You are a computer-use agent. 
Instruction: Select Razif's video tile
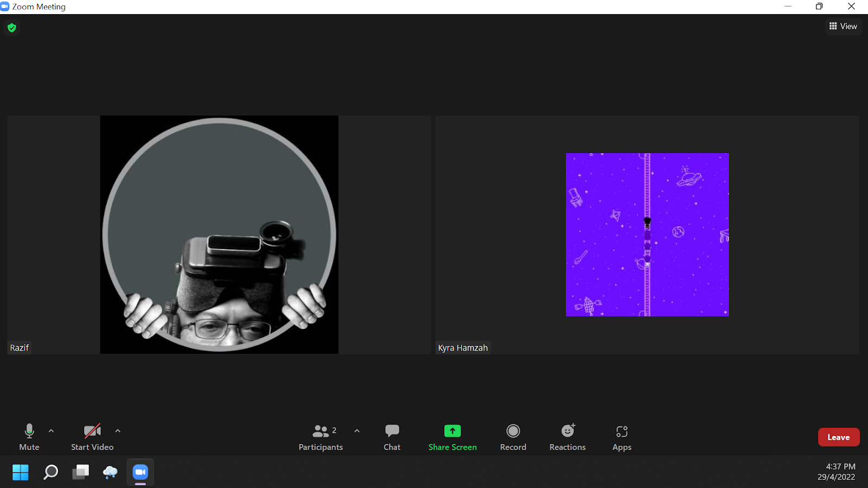[x=219, y=235]
